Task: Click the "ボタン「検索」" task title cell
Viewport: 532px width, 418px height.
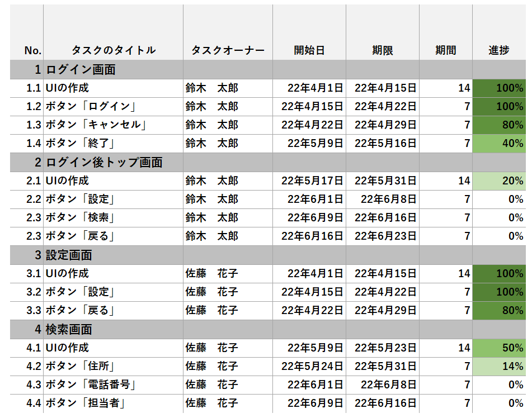Action: point(80,218)
